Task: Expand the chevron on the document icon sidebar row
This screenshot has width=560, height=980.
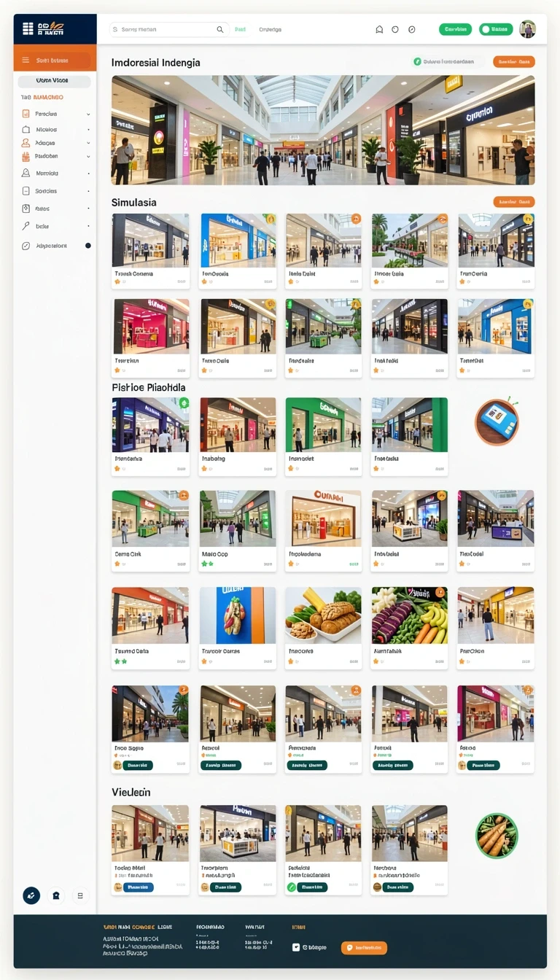Action: [88, 114]
